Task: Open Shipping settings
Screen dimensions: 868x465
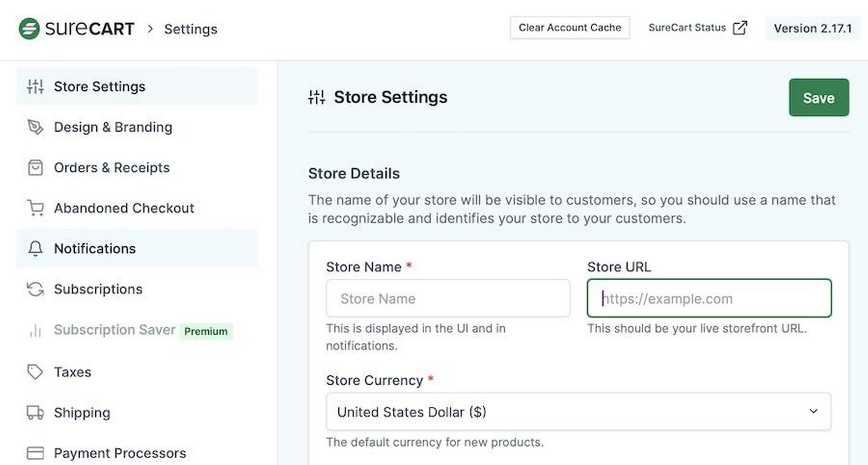Action: [137, 412]
